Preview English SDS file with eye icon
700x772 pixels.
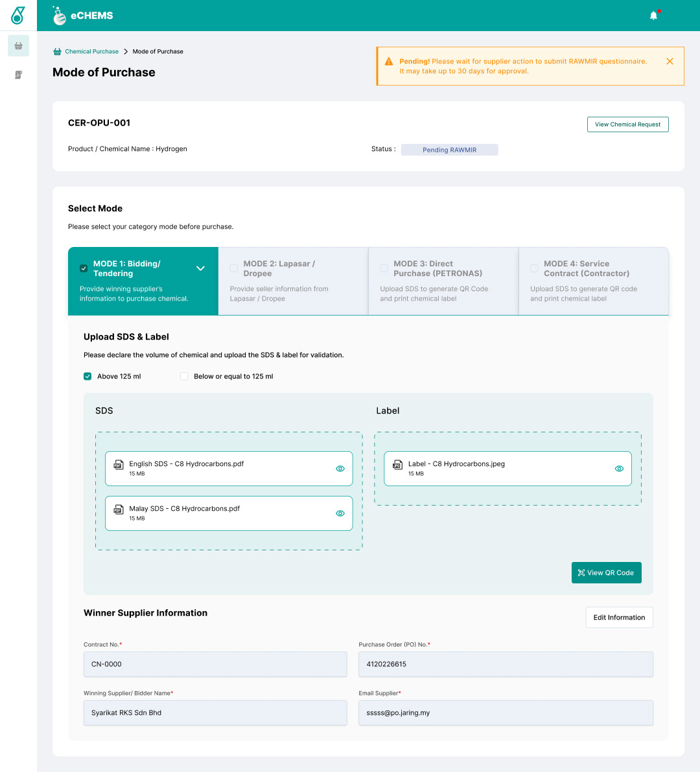340,469
